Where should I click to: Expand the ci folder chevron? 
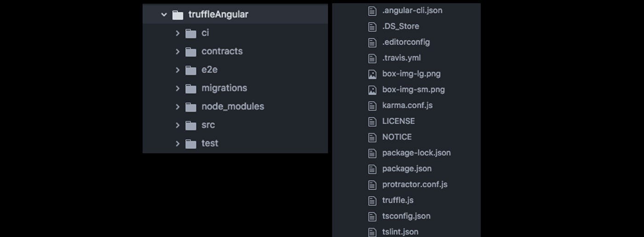(178, 33)
